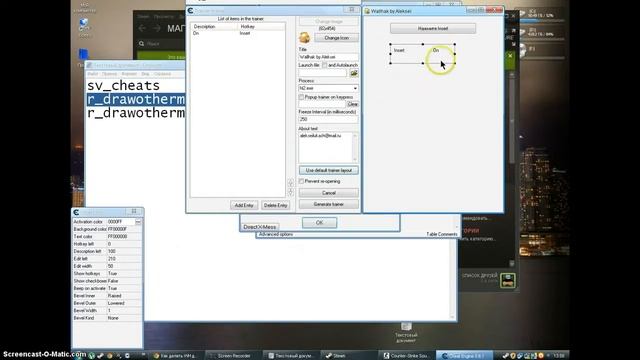
Task: Click the Cancel button in trainer dialog
Action: point(329,193)
